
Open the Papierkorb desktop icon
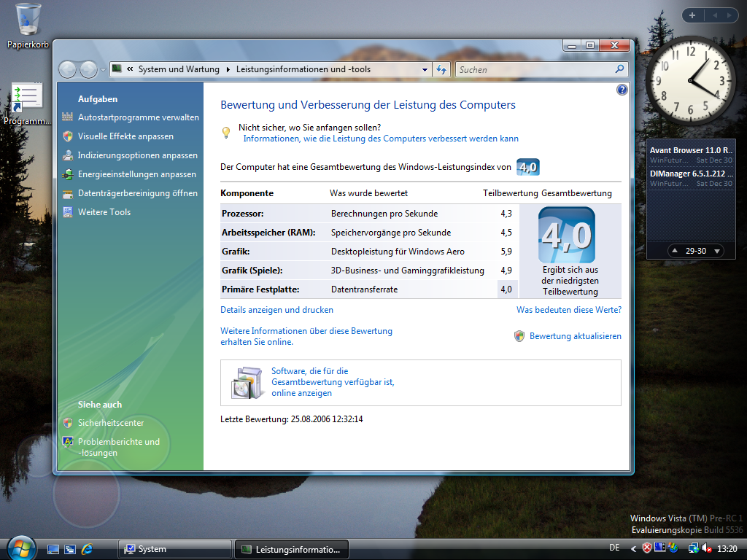[28, 26]
